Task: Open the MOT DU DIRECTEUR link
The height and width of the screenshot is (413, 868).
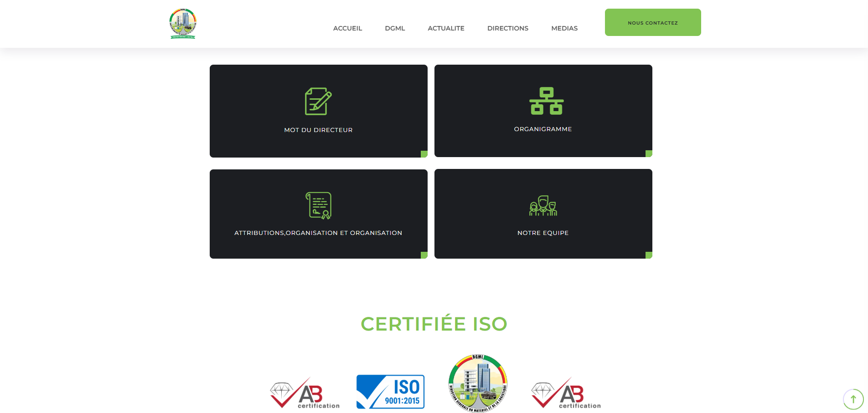Action: coord(318,130)
